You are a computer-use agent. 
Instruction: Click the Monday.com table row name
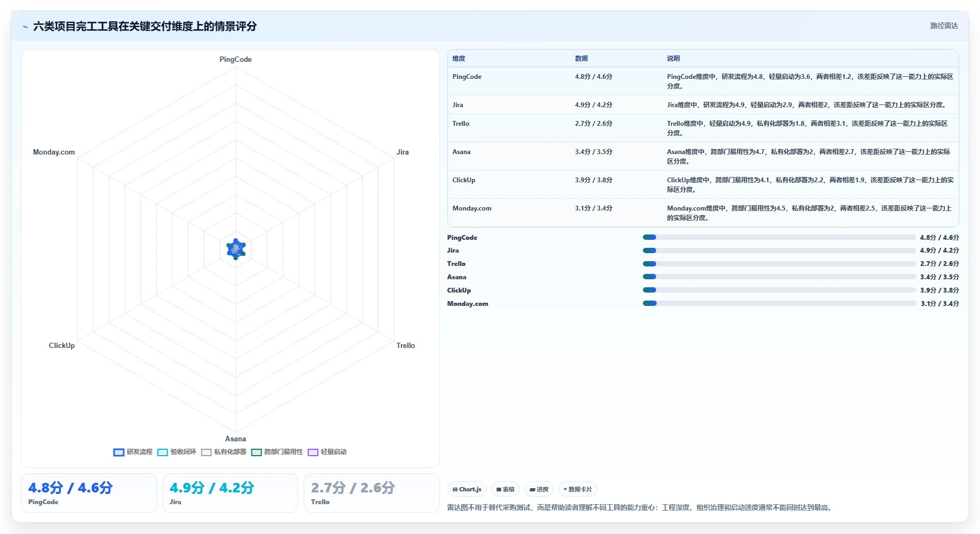(x=471, y=208)
